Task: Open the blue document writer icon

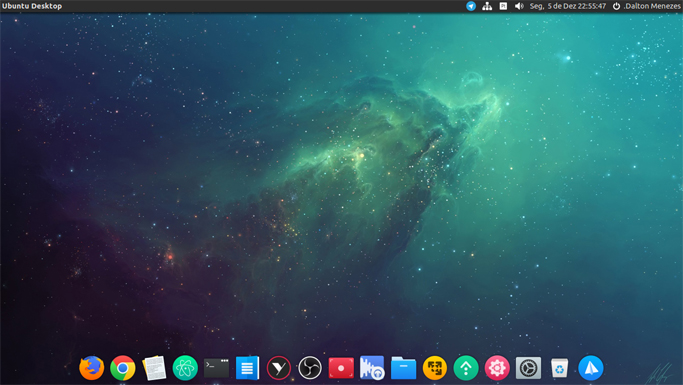Action: [x=247, y=368]
